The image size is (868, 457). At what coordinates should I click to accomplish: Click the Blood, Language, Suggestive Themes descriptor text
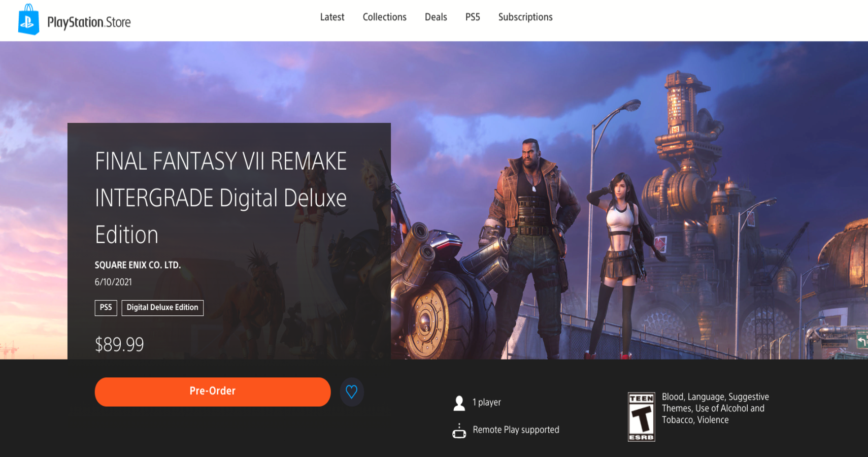point(715,408)
